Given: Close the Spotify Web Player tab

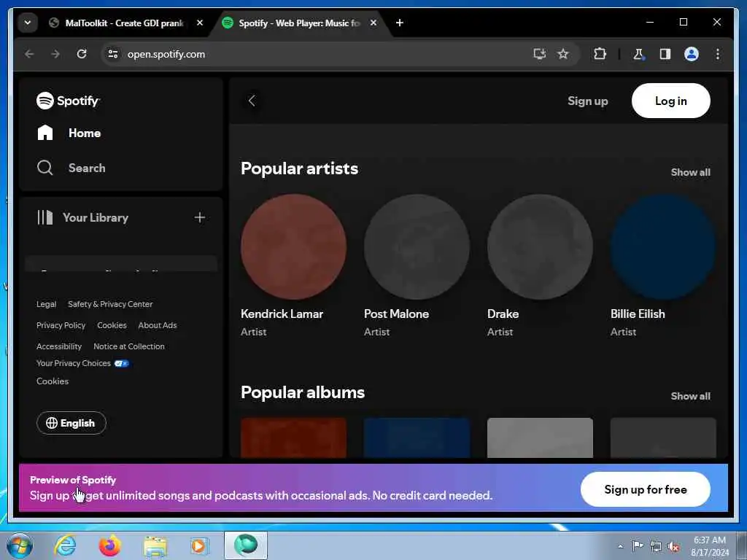Looking at the screenshot, I should tap(373, 23).
